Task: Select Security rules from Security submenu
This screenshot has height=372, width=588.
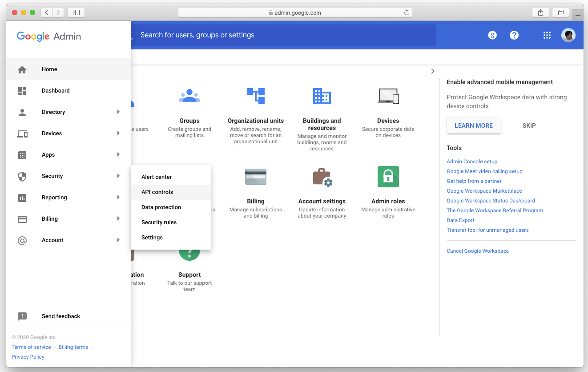Action: (x=171, y=222)
